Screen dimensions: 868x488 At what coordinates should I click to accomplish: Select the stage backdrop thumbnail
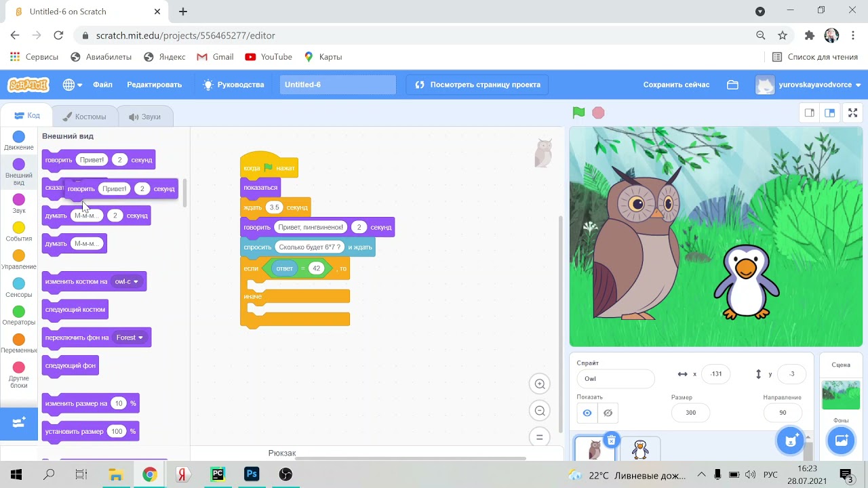click(841, 395)
